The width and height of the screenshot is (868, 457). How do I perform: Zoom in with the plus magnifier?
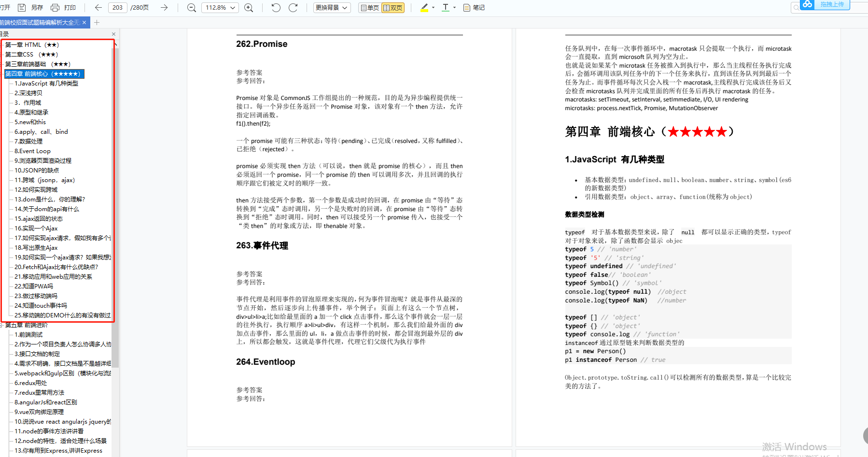point(249,8)
